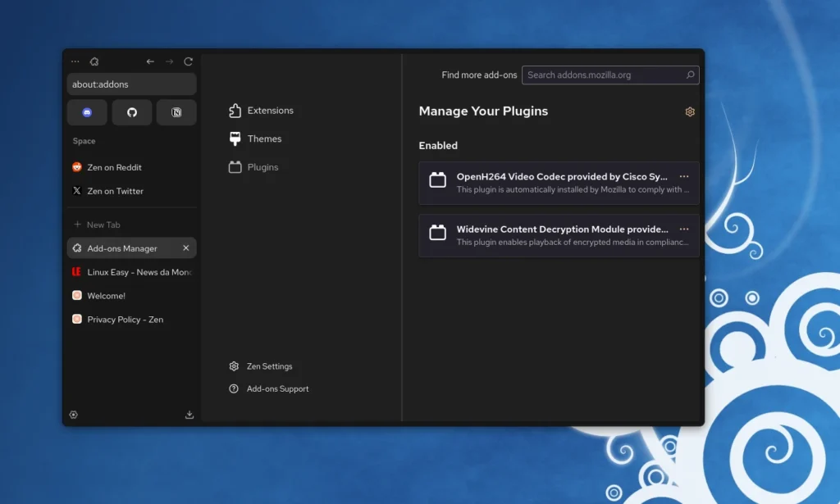Open the Plugins category

click(x=253, y=167)
